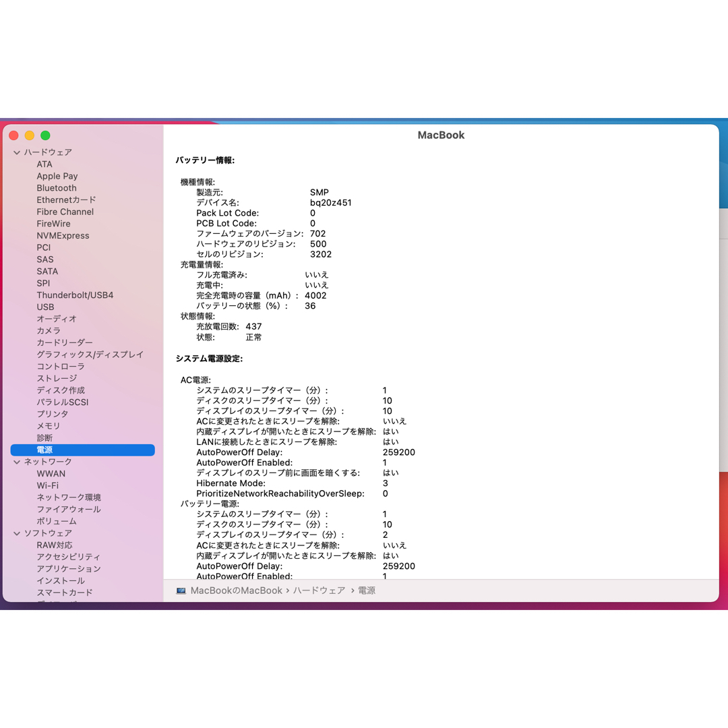Click the PrioritizeNetworkReachabilityOverSleep label

pyautogui.click(x=280, y=493)
